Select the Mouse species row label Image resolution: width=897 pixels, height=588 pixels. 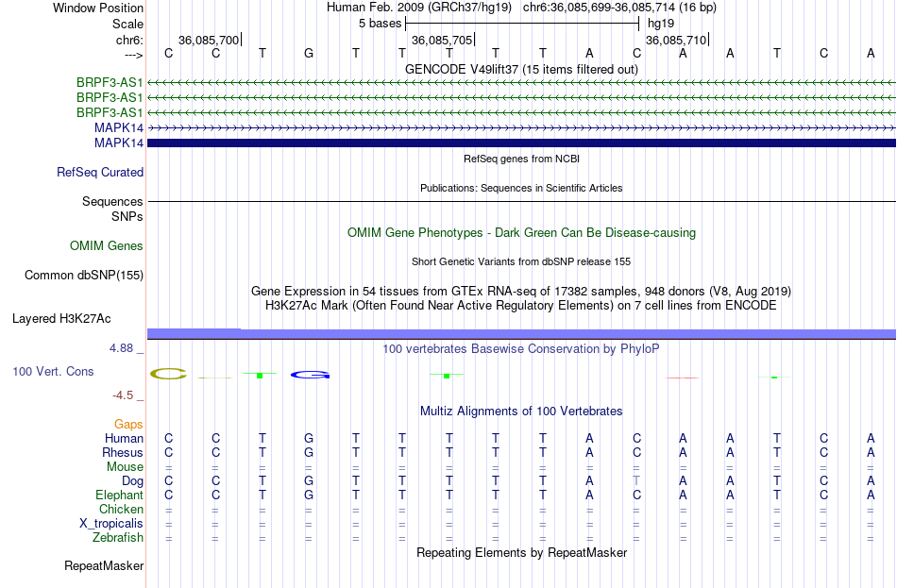click(126, 467)
